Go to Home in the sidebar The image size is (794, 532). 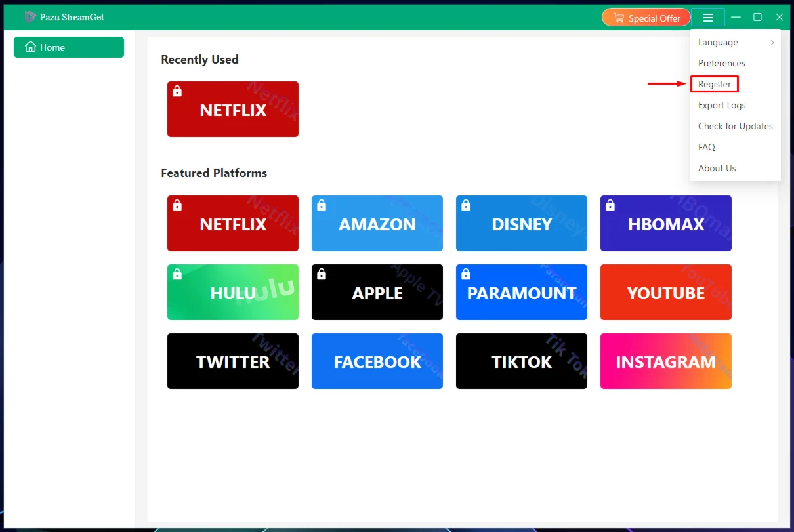(69, 47)
